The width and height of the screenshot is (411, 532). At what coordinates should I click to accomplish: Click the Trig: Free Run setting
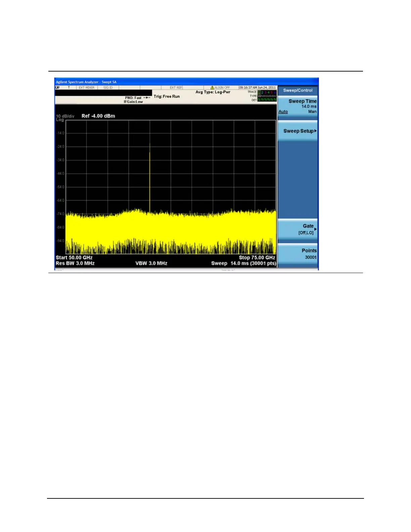[167, 96]
